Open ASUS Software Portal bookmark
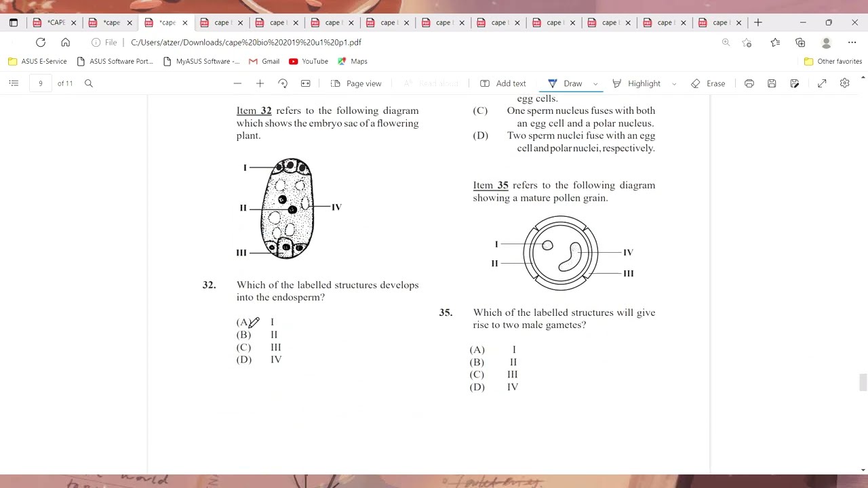 115,61
